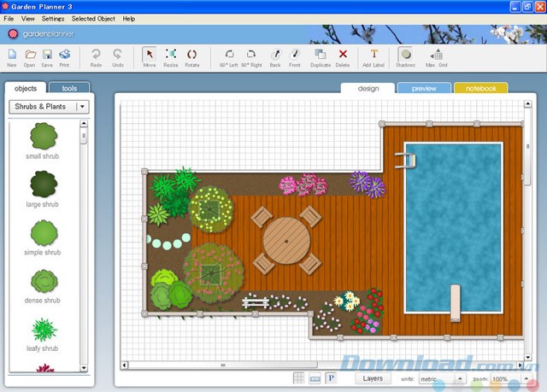Toggle the ruler icon next to grid icon
Image resolution: width=547 pixels, height=392 pixels.
[315, 378]
